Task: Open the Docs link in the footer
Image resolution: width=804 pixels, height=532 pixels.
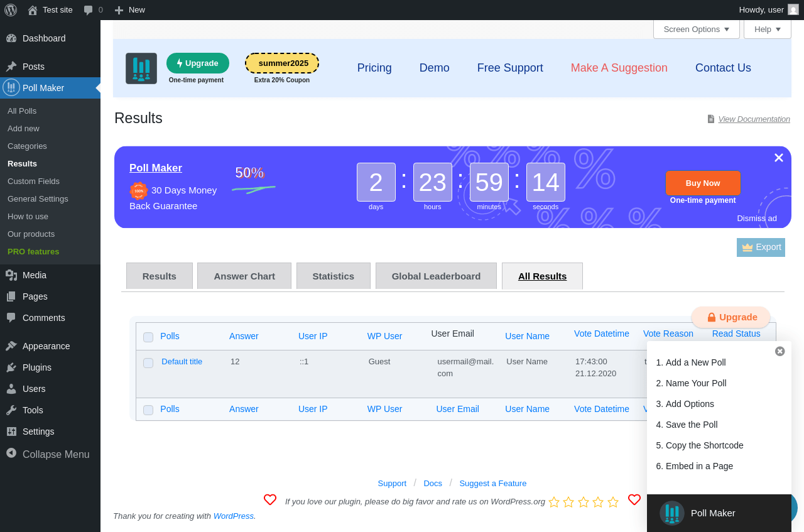Action: (433, 484)
